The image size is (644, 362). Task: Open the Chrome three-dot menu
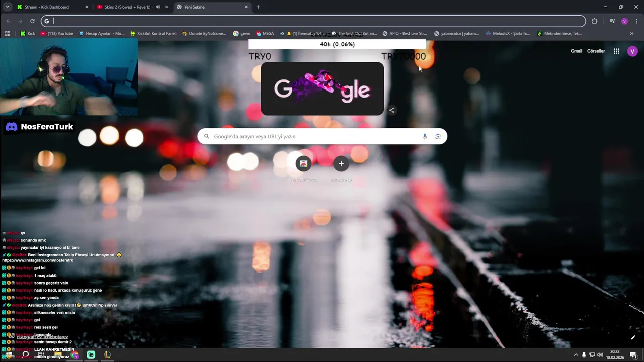point(636,21)
